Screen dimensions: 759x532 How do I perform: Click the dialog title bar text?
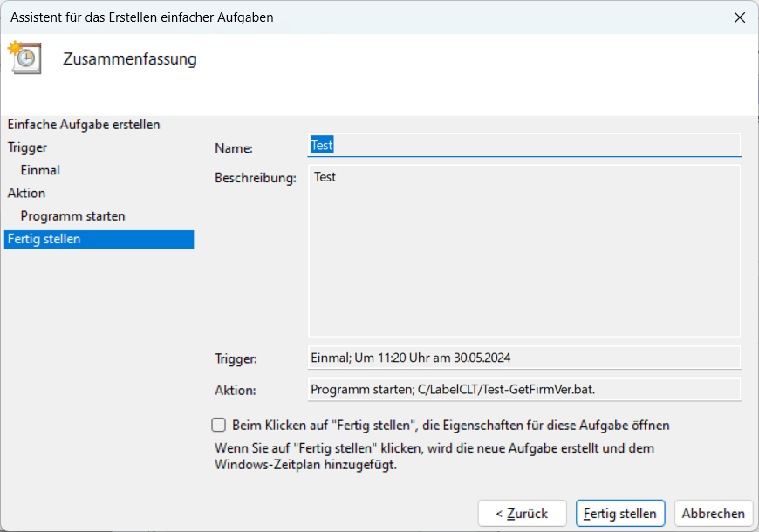[x=141, y=17]
